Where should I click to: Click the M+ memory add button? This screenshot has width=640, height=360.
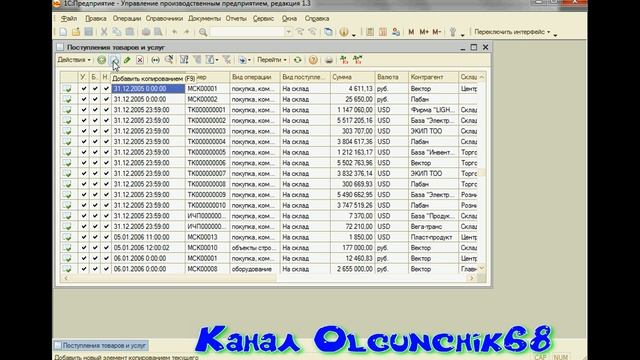pyautogui.click(x=424, y=32)
